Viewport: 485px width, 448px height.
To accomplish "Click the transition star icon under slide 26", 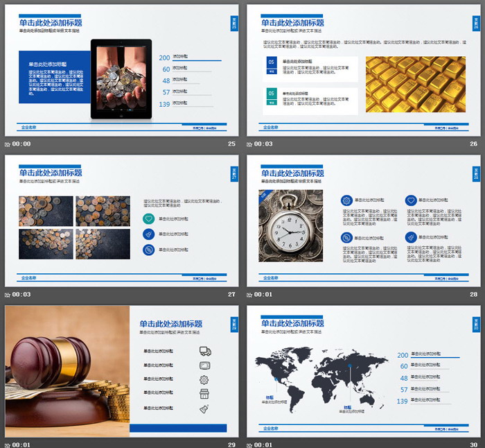I will pos(249,144).
